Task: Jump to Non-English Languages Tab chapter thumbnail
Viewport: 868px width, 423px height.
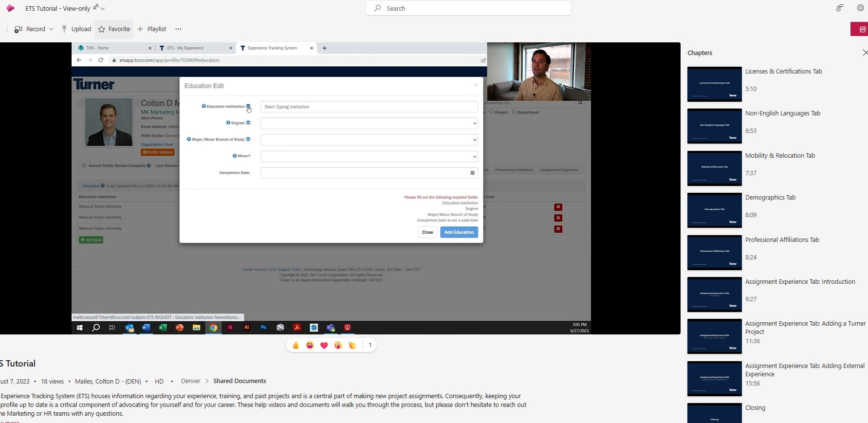Action: pos(715,126)
